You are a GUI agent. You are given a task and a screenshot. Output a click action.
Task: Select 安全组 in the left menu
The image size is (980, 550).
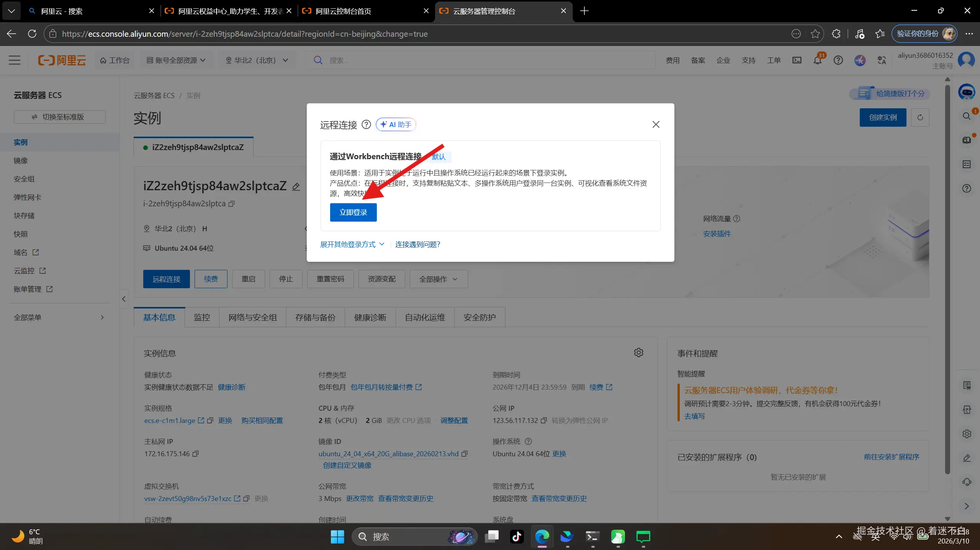[24, 179]
